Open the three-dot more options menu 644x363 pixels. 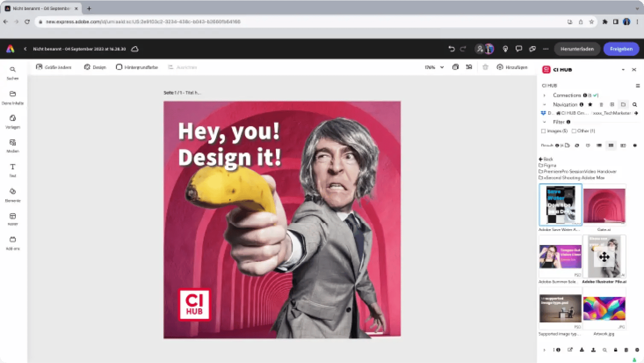pyautogui.click(x=546, y=49)
